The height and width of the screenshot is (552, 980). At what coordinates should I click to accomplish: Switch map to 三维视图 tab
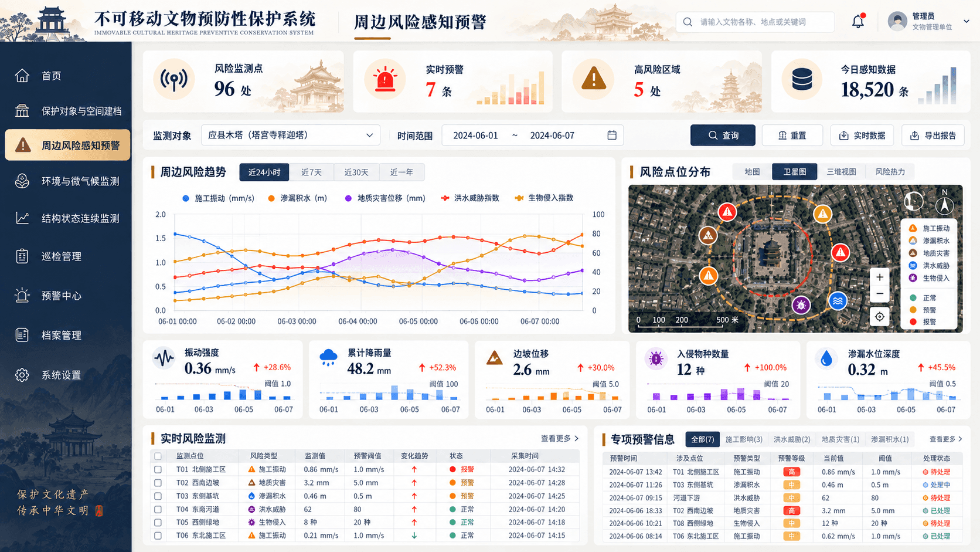(841, 171)
